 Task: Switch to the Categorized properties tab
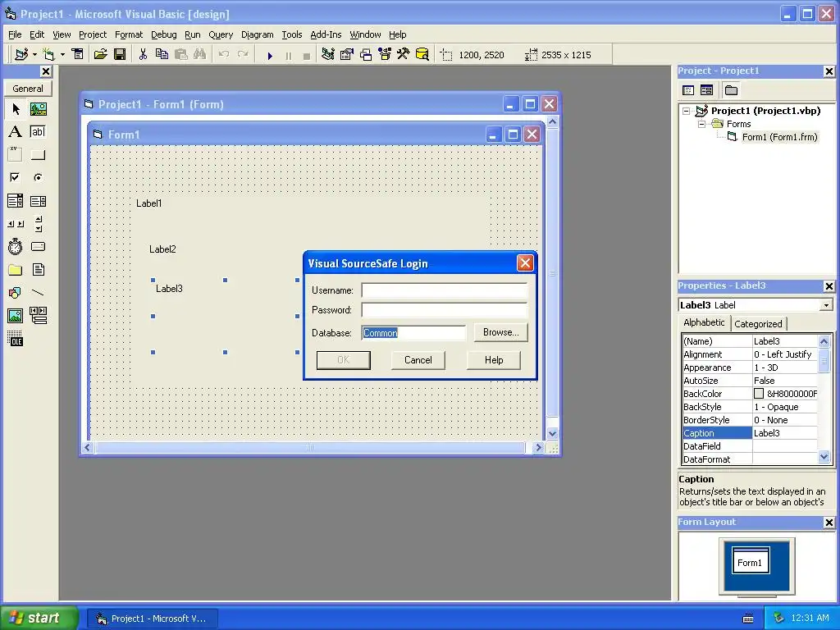click(x=758, y=323)
